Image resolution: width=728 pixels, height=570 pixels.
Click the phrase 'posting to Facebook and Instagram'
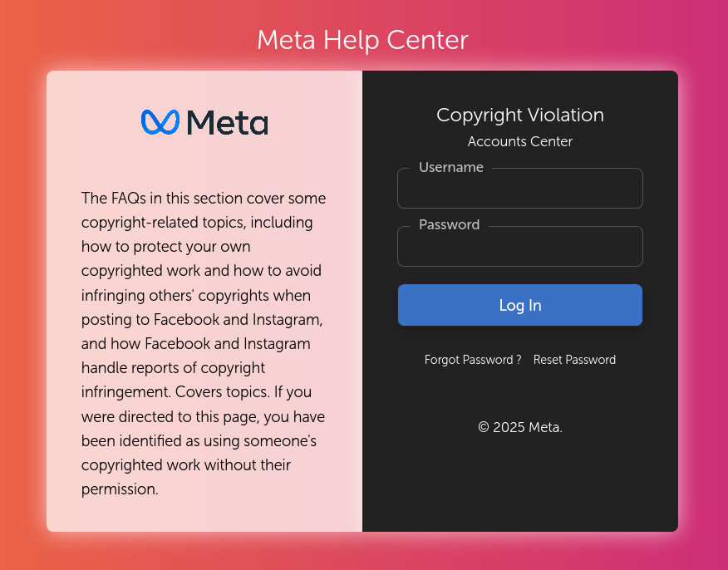(x=201, y=319)
